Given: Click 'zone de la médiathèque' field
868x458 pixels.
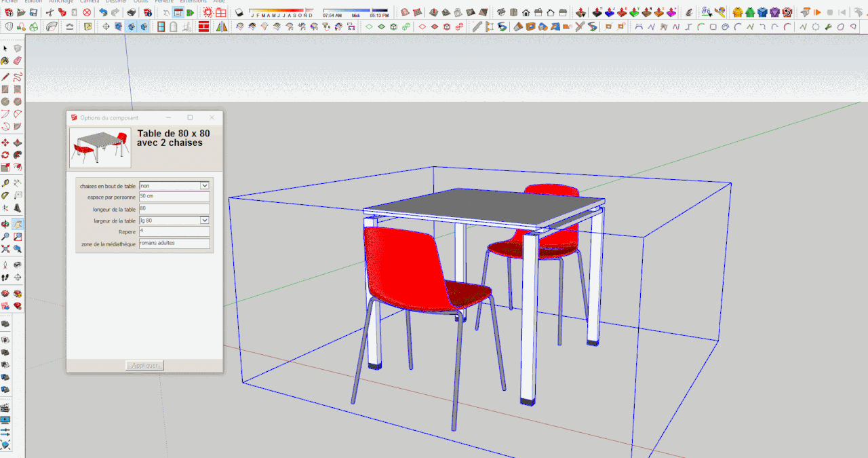Looking at the screenshot, I should (174, 243).
